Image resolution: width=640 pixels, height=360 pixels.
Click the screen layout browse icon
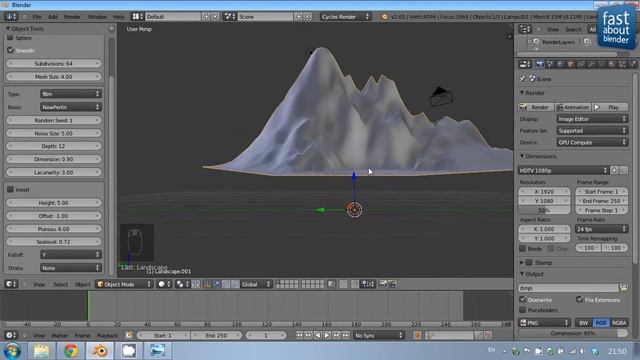137,17
